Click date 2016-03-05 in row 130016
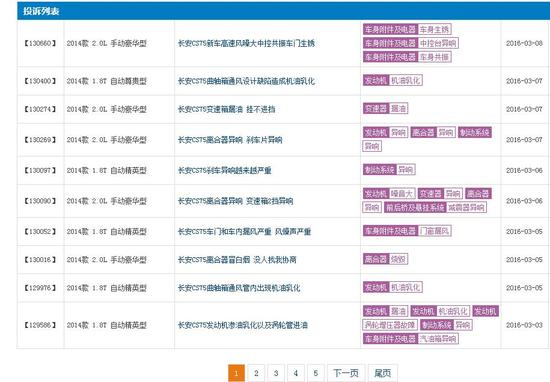The image size is (550, 382). coord(524,260)
